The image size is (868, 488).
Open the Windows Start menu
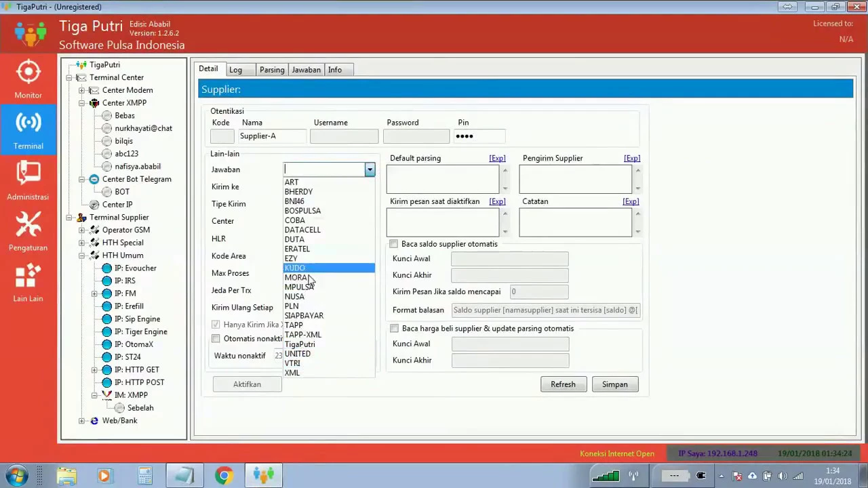(x=16, y=475)
